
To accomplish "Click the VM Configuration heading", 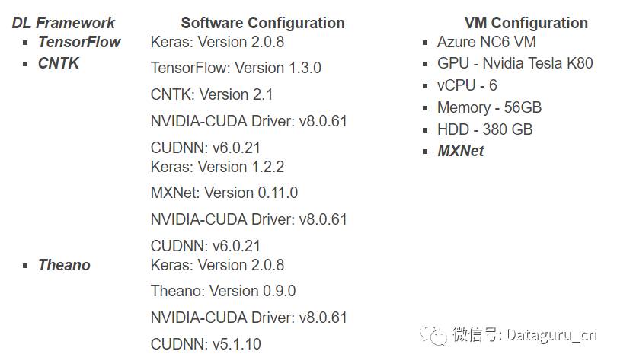I will coord(526,23).
